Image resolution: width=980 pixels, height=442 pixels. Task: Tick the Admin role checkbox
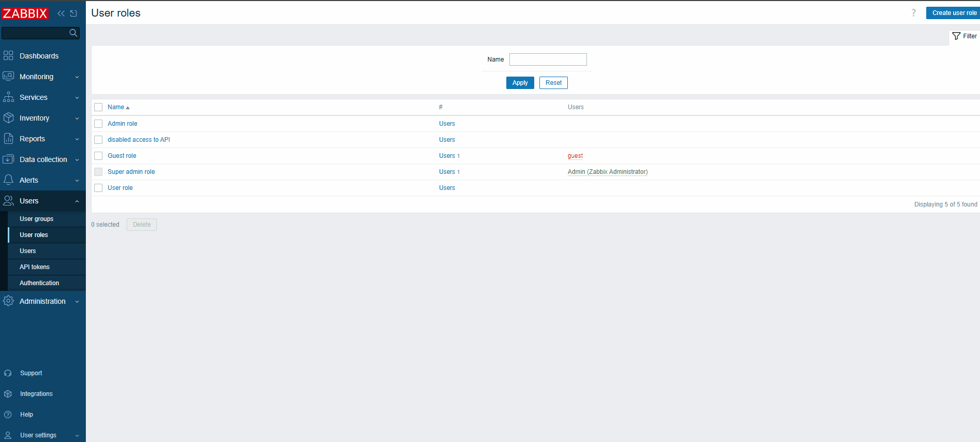click(98, 124)
